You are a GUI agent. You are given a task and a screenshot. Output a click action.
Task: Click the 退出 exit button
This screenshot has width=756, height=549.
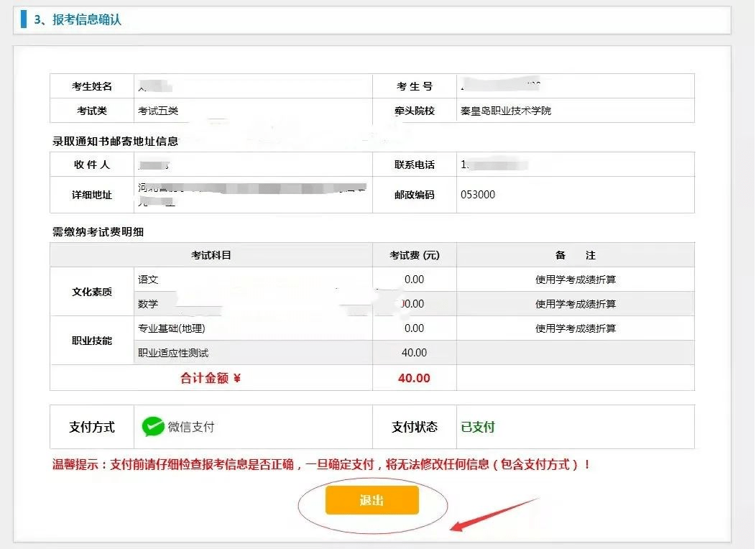pos(373,500)
